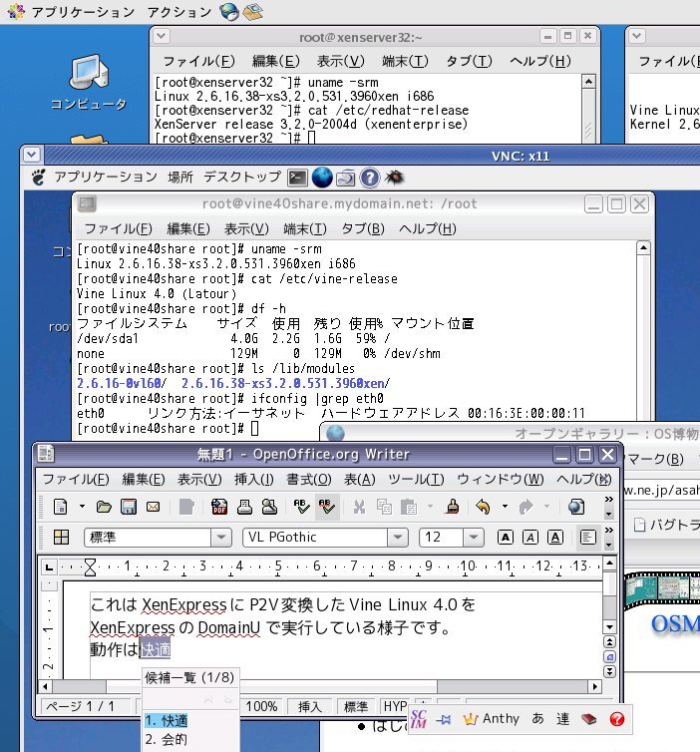700x752 pixels.
Task: Launch the top panel web browser globe icon
Action: (x=229, y=12)
